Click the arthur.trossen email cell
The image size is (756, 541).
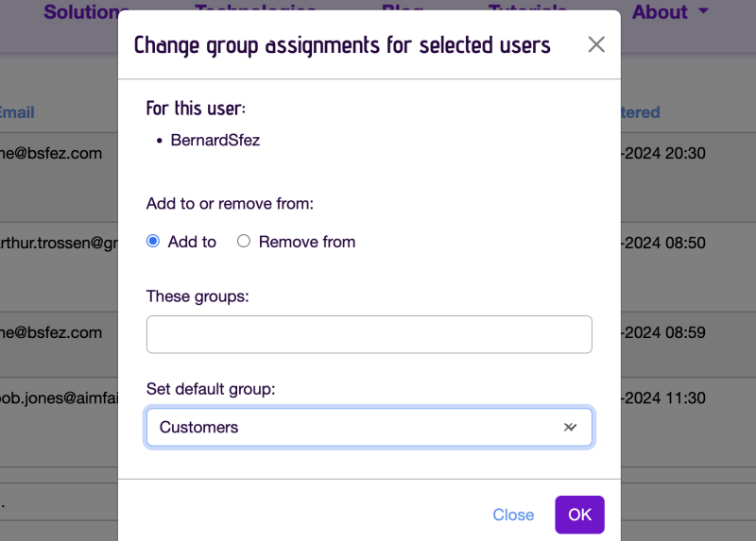(59, 243)
